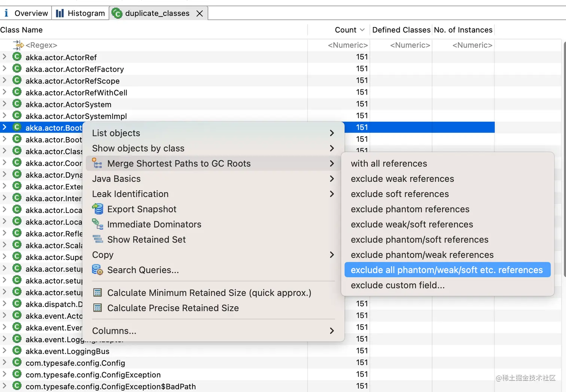566x392 pixels.
Task: Switch to the Histogram tab
Action: [x=80, y=13]
